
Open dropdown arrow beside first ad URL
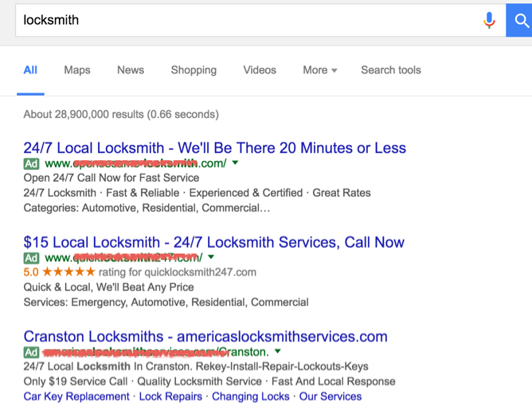tap(235, 163)
